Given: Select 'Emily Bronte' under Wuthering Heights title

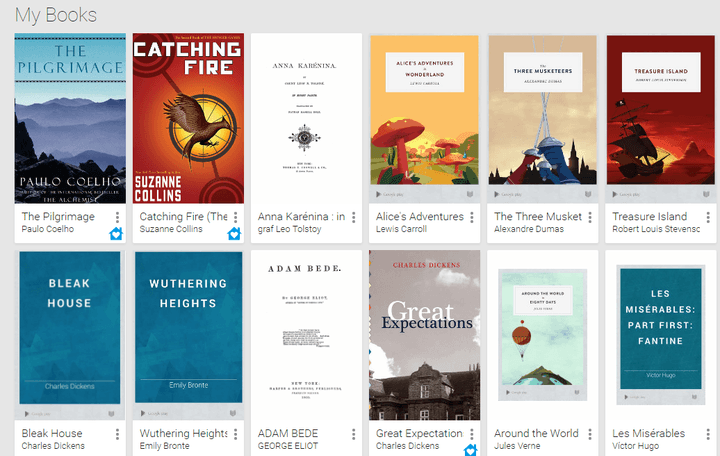Looking at the screenshot, I should pyautogui.click(x=164, y=446).
